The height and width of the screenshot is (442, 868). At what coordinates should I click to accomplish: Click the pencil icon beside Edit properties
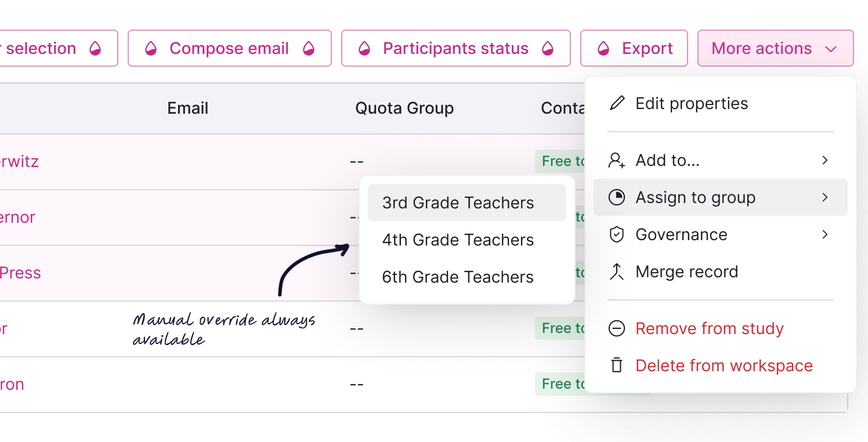(617, 104)
